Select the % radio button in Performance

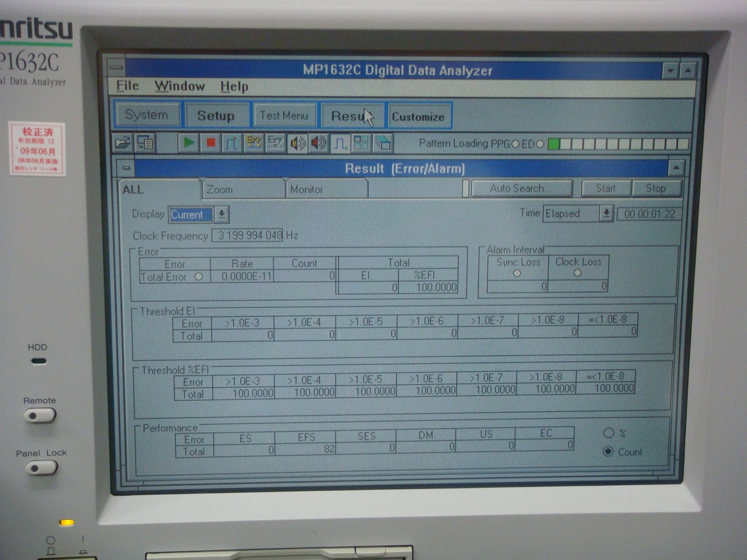click(608, 433)
